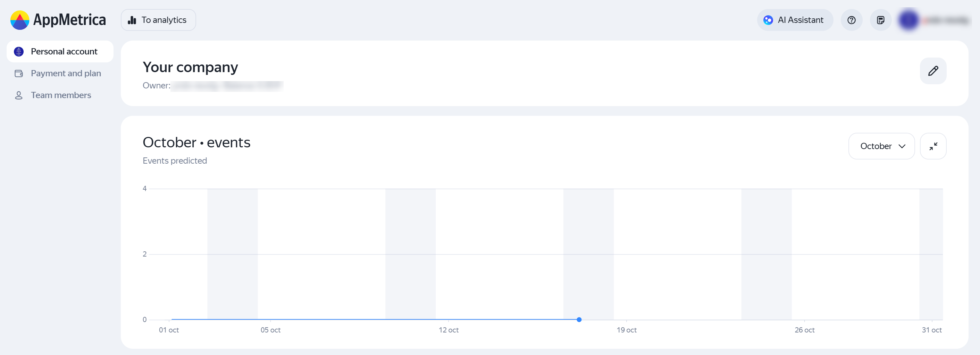The width and height of the screenshot is (980, 355).
Task: Open the user profile avatar
Action: [908, 20]
